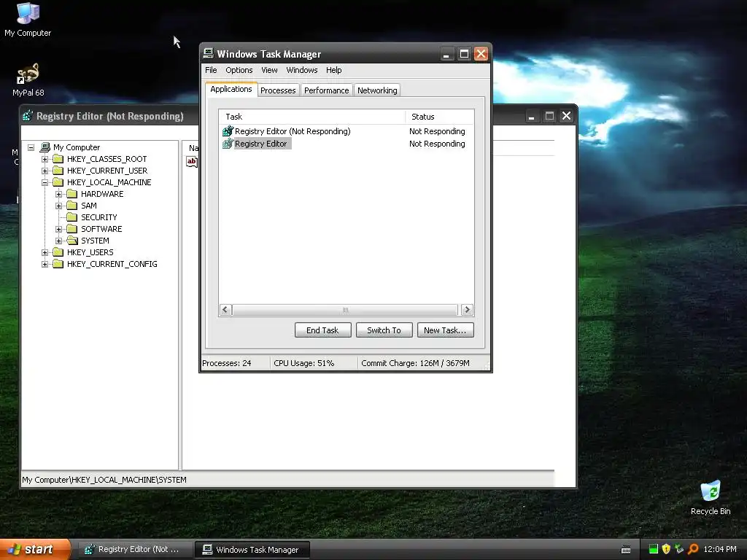Click the orange magnifier tray icon
The width and height of the screenshot is (747, 560).
click(x=693, y=549)
